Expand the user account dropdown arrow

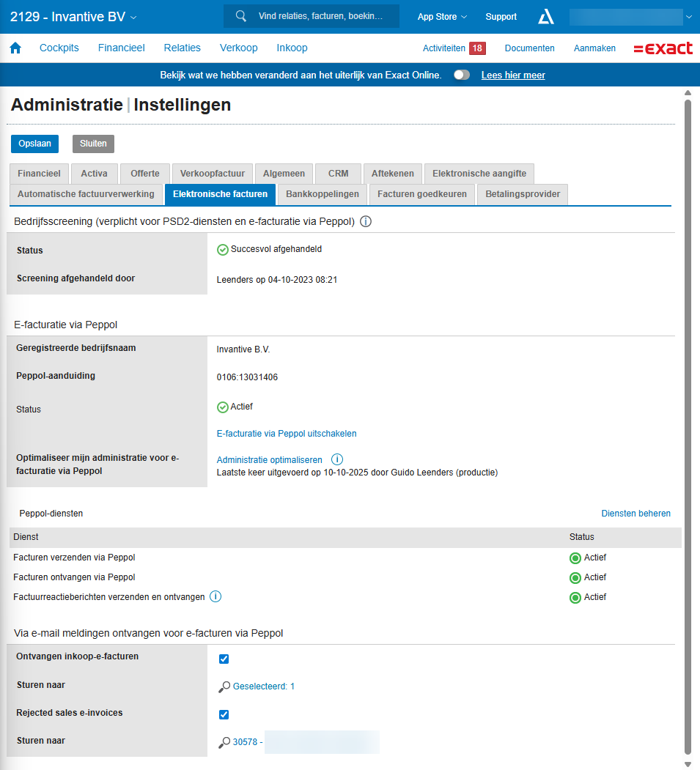point(688,17)
